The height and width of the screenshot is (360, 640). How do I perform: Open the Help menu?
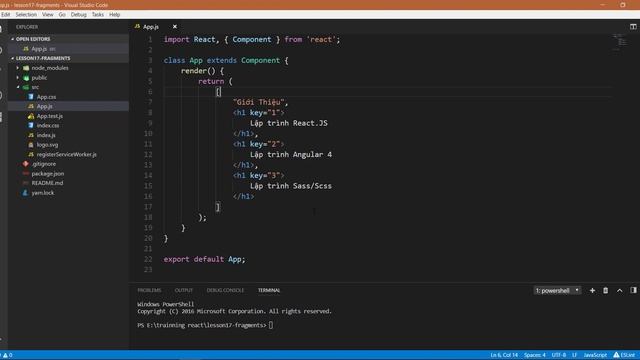(115, 14)
